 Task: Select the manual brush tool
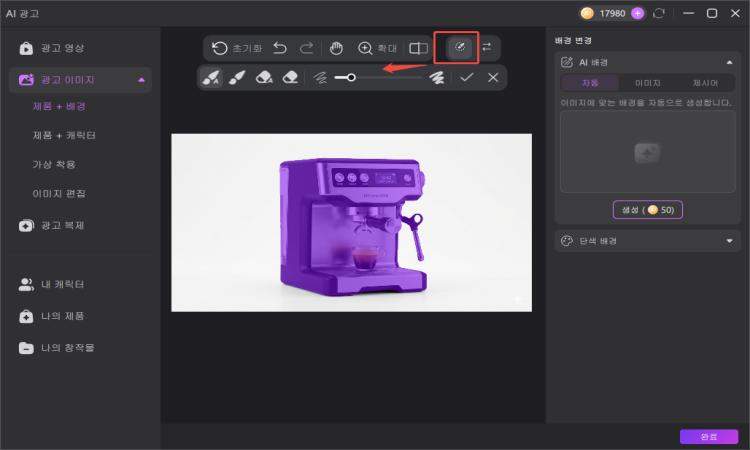point(237,77)
